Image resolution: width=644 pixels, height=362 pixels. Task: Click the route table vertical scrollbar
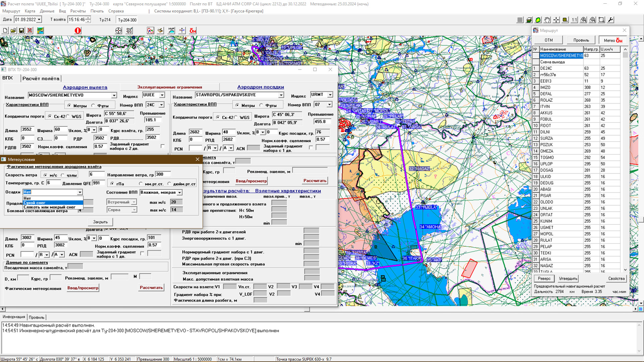[625, 161]
